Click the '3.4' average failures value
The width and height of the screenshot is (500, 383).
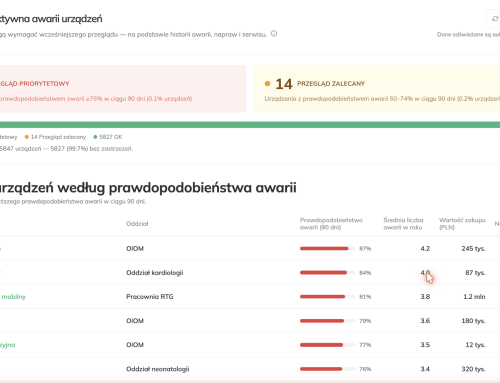(x=425, y=369)
